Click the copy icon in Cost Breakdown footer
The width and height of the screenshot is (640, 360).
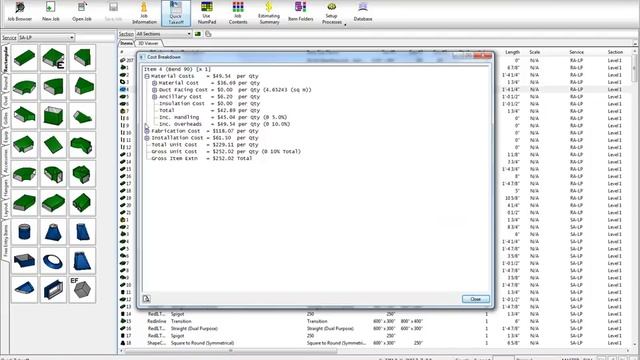click(x=147, y=299)
